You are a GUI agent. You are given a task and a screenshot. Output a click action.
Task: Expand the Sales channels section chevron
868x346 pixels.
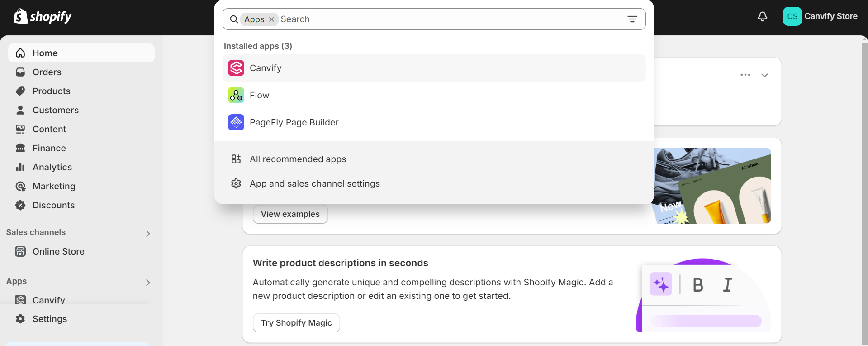coord(148,234)
